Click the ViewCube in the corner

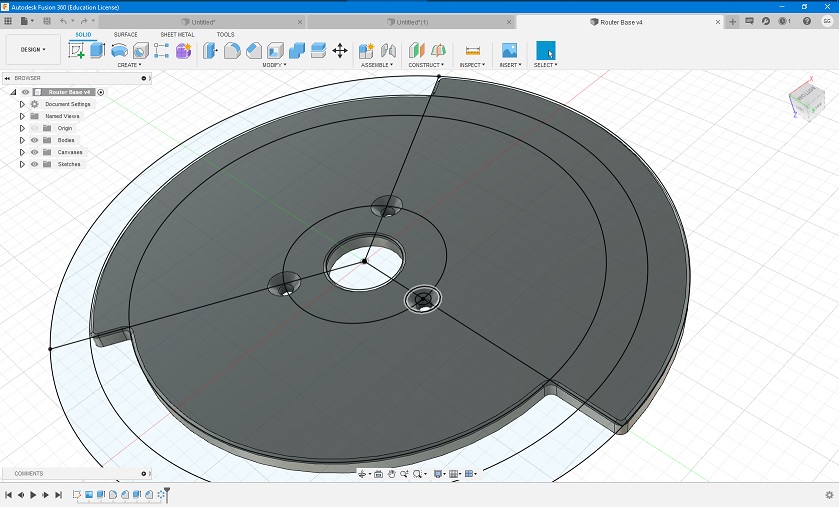click(x=806, y=98)
